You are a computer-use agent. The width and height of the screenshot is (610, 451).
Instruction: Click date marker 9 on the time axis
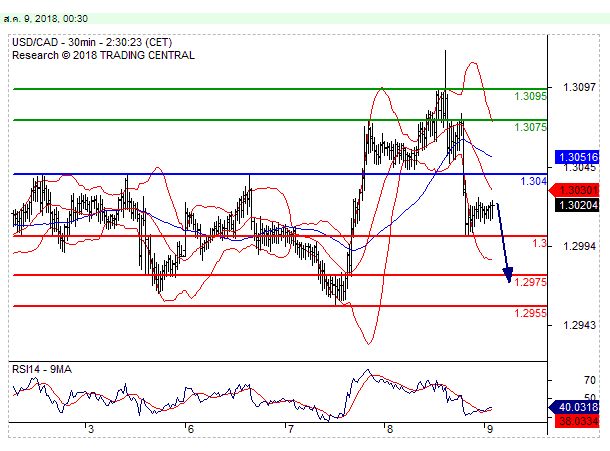(x=490, y=429)
